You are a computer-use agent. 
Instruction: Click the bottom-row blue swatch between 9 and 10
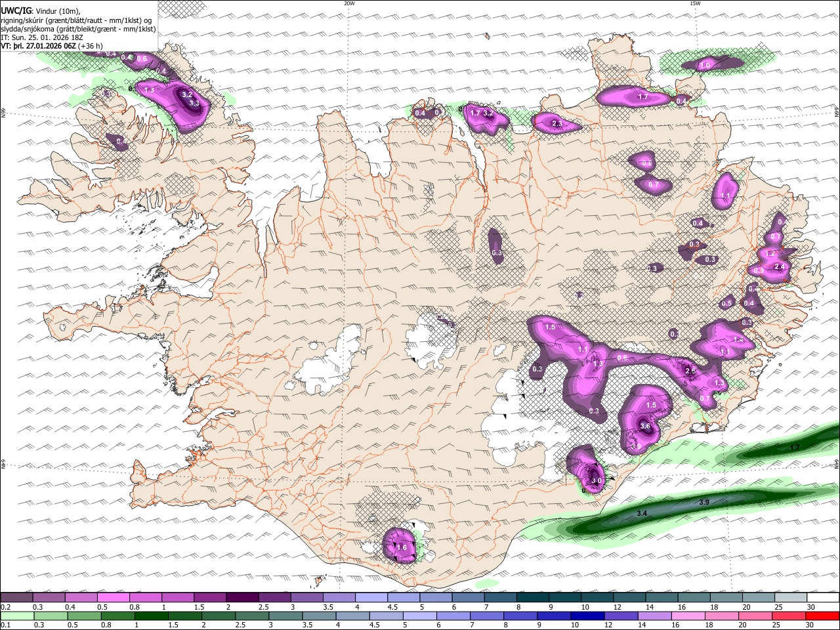pyautogui.click(x=555, y=616)
